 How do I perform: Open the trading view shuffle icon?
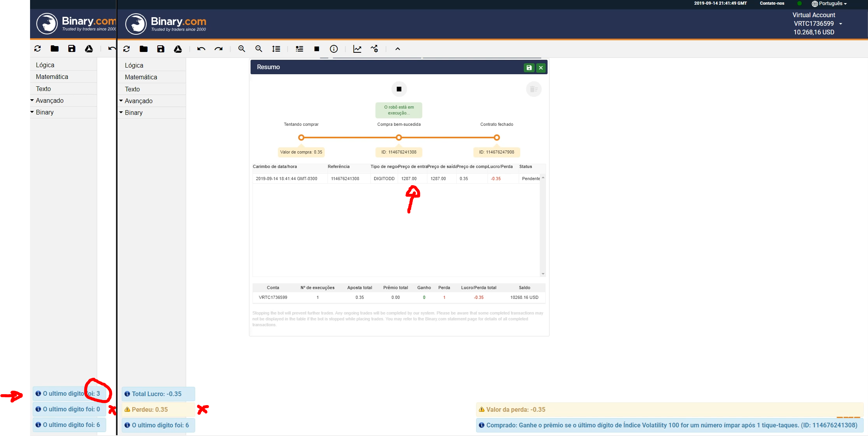click(374, 49)
